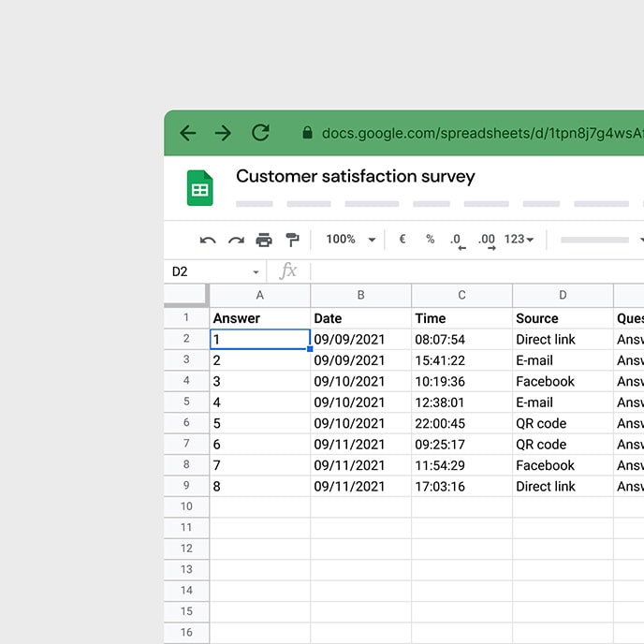Select the Facebook cell in row 4
644x644 pixels.
tap(563, 381)
